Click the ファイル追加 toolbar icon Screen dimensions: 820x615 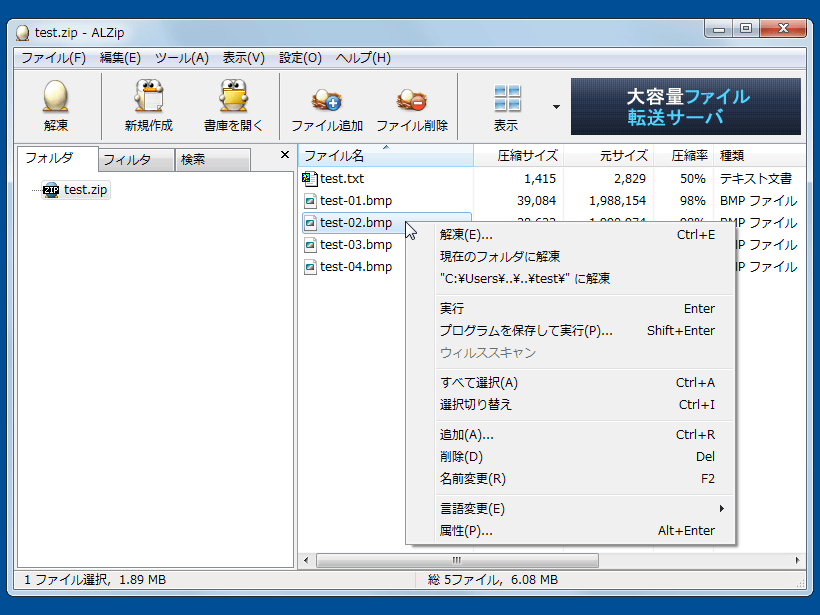pyautogui.click(x=327, y=99)
